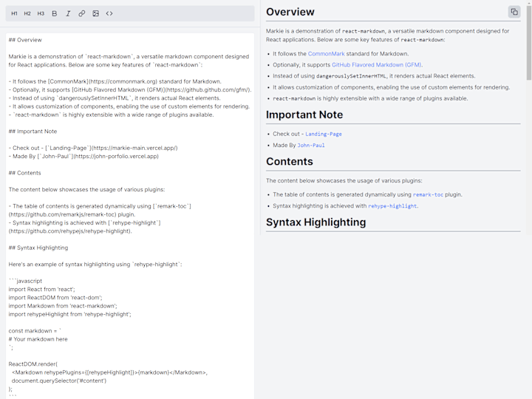
Task: Click the 'const markdown =' line in editor
Action: 35,331
